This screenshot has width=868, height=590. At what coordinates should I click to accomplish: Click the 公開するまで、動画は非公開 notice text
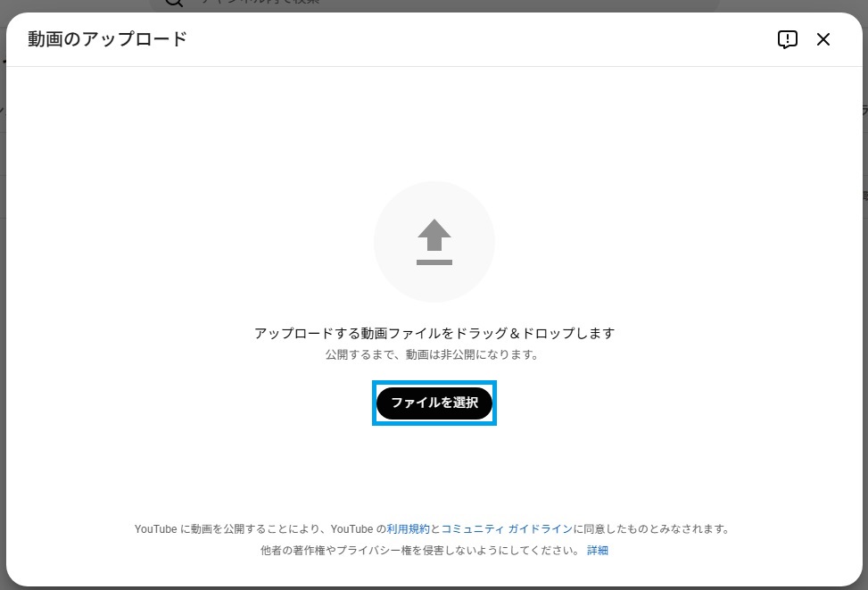(x=434, y=354)
